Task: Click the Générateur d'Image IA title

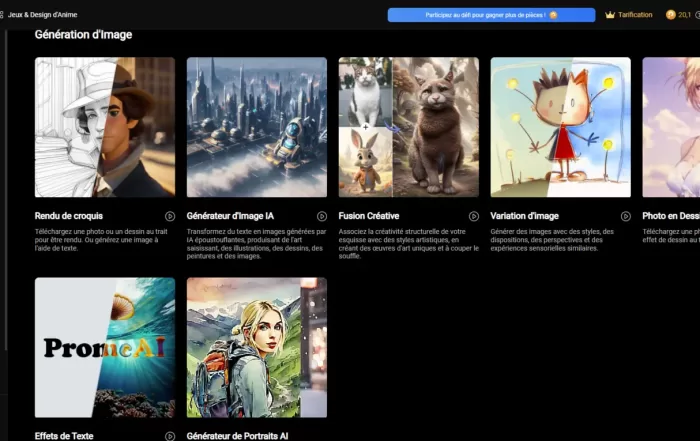Action: point(230,216)
